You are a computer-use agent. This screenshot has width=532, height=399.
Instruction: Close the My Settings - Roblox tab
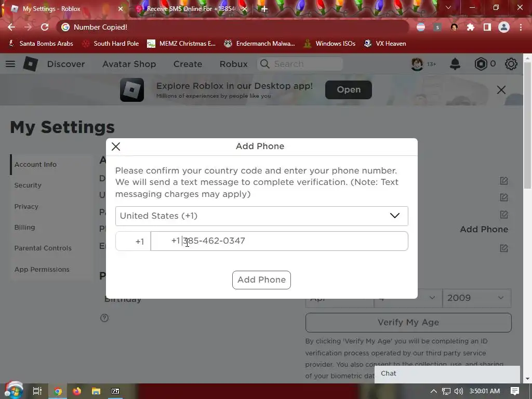pos(121,9)
